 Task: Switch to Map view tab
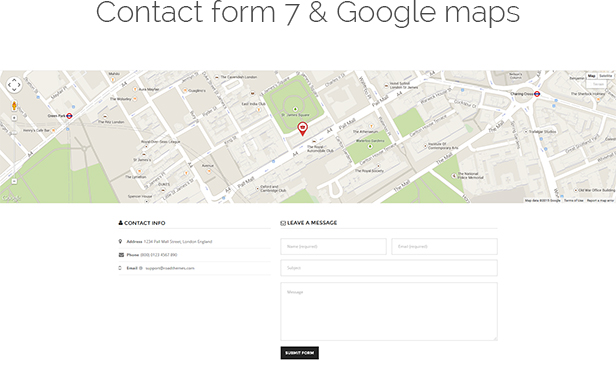[591, 76]
